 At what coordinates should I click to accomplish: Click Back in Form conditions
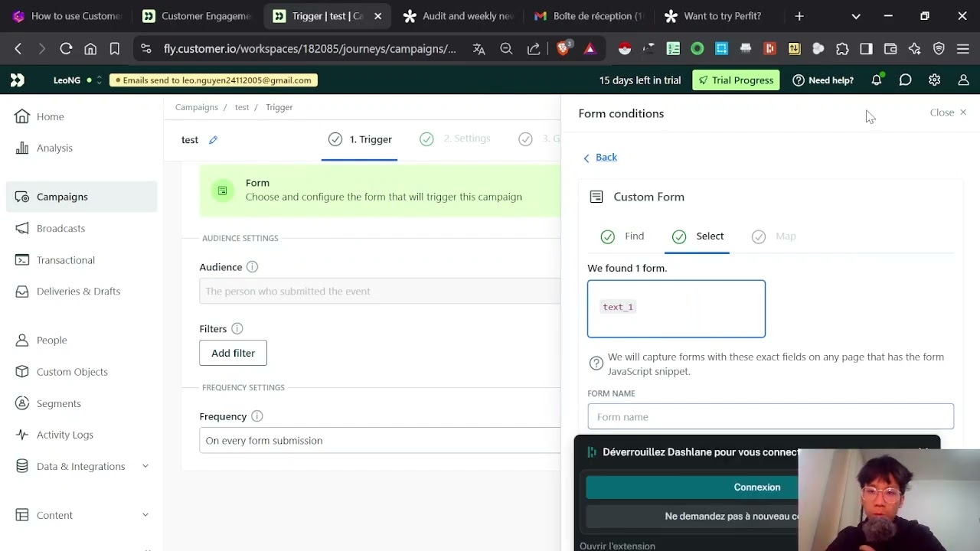point(599,157)
